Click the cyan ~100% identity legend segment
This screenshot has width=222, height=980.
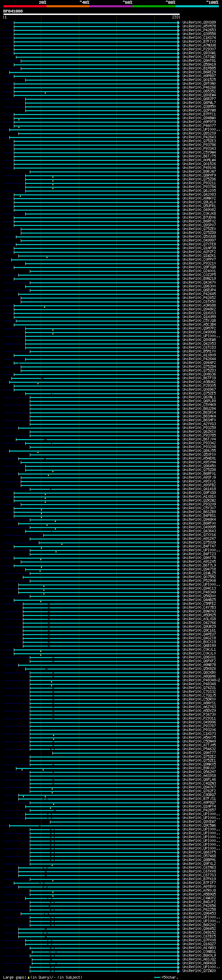coord(197,7)
